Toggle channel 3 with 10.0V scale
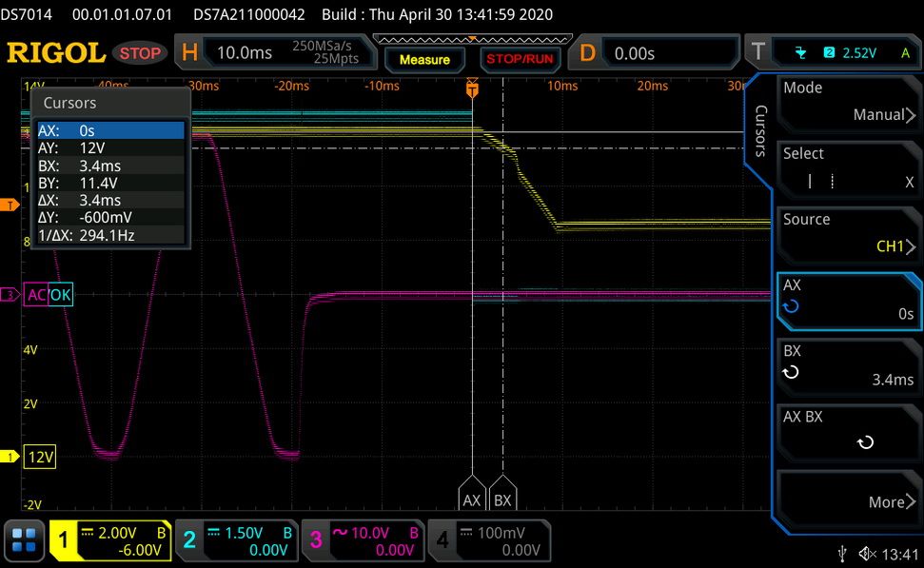This screenshot has height=568, width=924. click(363, 540)
